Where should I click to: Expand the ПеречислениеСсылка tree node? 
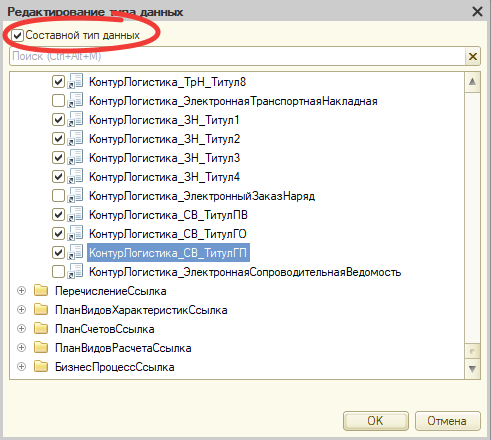pos(22,291)
